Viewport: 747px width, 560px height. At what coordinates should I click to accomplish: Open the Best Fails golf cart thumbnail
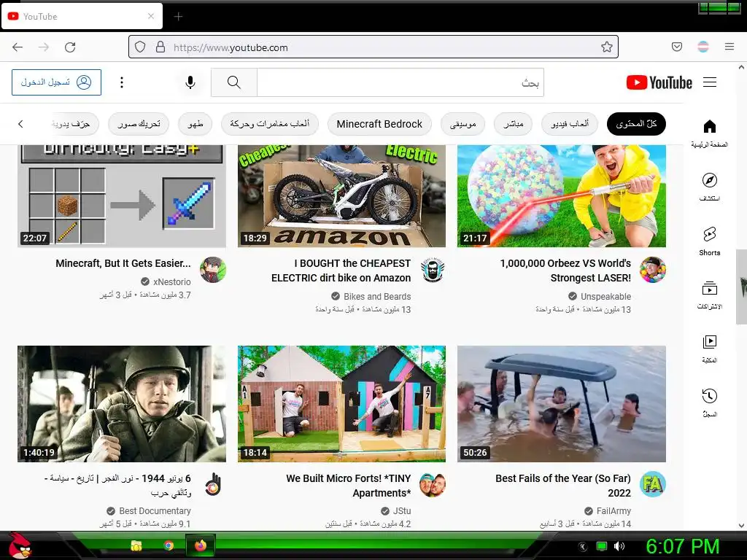[x=562, y=404]
